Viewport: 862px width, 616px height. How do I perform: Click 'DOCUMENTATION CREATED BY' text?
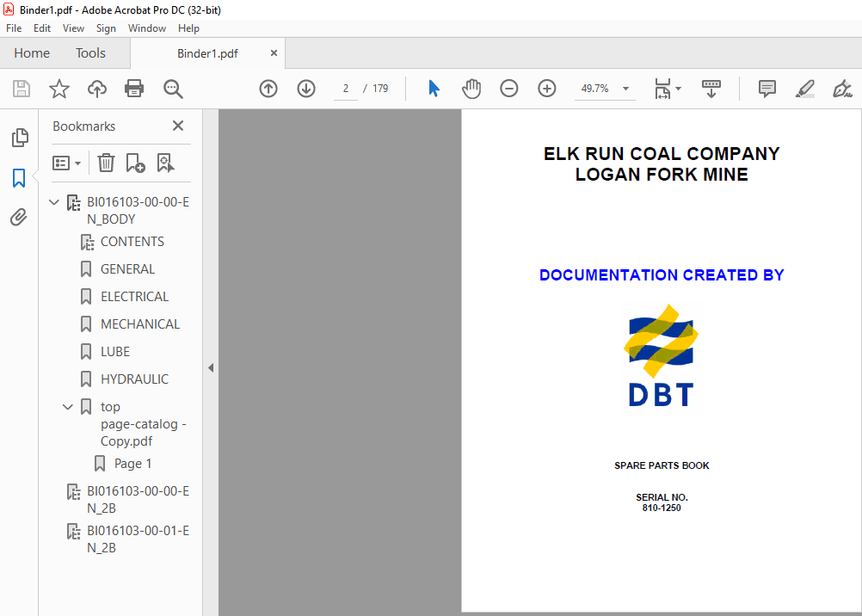[662, 275]
